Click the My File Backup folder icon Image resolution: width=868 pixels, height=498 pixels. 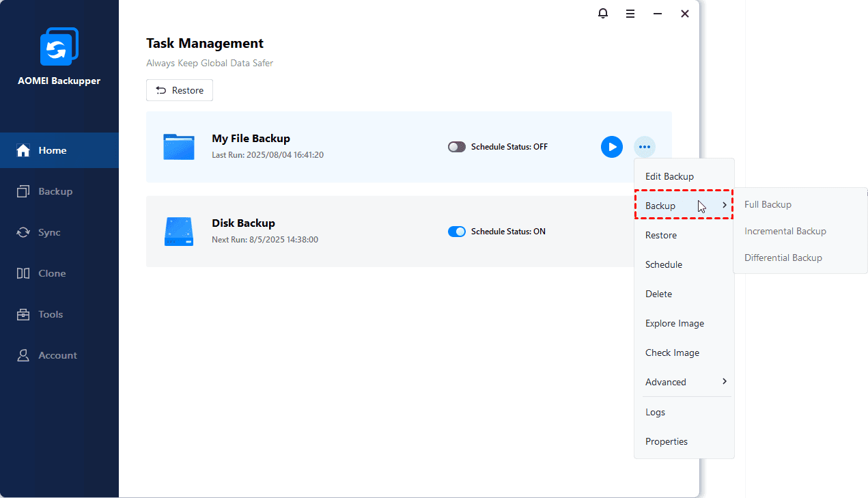[x=179, y=147]
